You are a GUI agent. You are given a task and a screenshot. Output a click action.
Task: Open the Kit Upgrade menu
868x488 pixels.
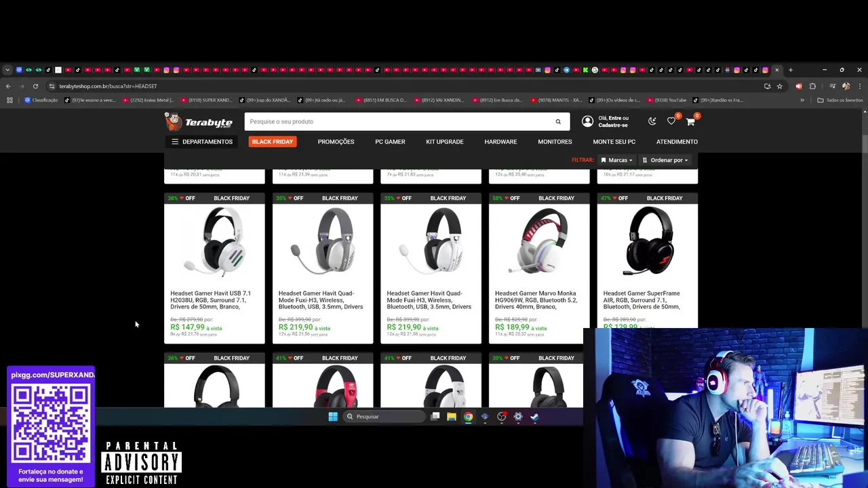click(x=445, y=142)
